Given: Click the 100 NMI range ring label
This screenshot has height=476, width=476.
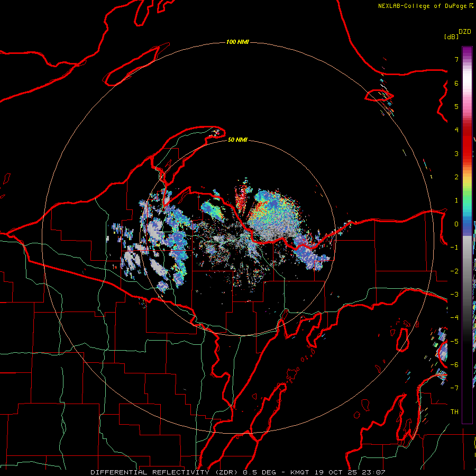Looking at the screenshot, I should pos(237,42).
